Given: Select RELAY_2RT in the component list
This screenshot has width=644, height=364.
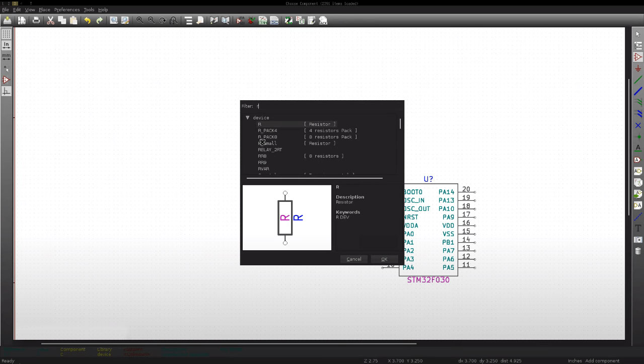Looking at the screenshot, I should pos(270,150).
